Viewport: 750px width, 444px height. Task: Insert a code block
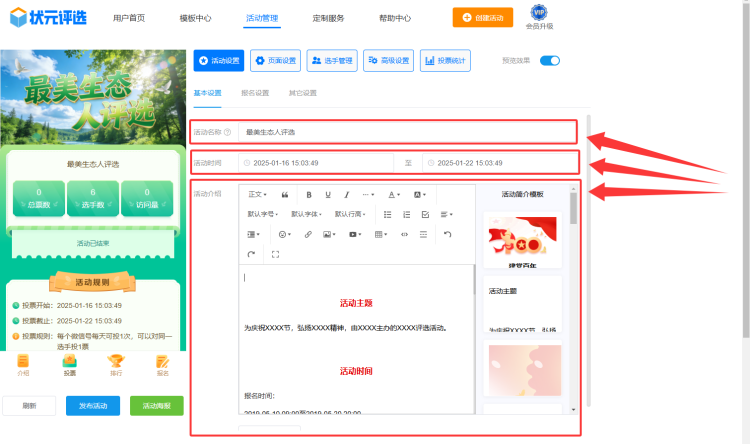coord(404,234)
